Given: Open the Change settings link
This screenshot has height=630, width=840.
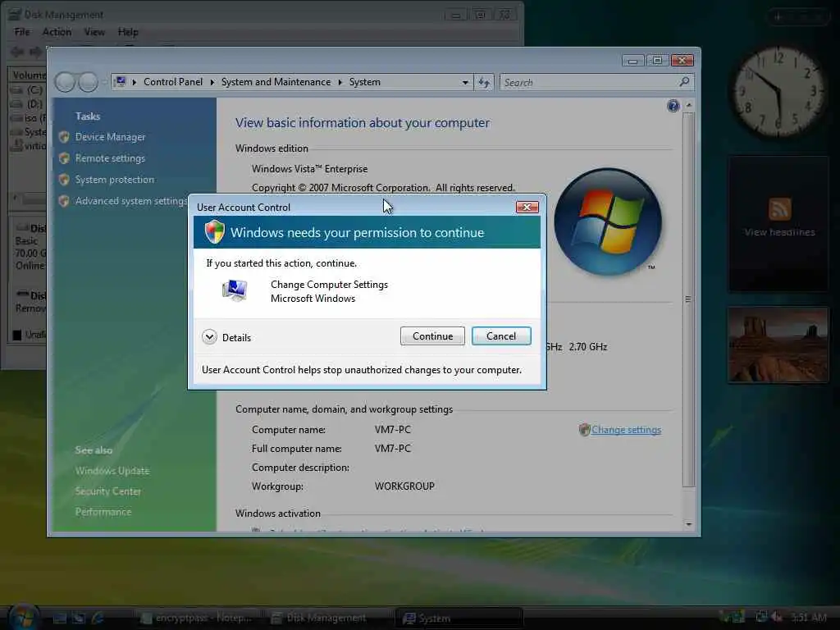Looking at the screenshot, I should pos(626,430).
